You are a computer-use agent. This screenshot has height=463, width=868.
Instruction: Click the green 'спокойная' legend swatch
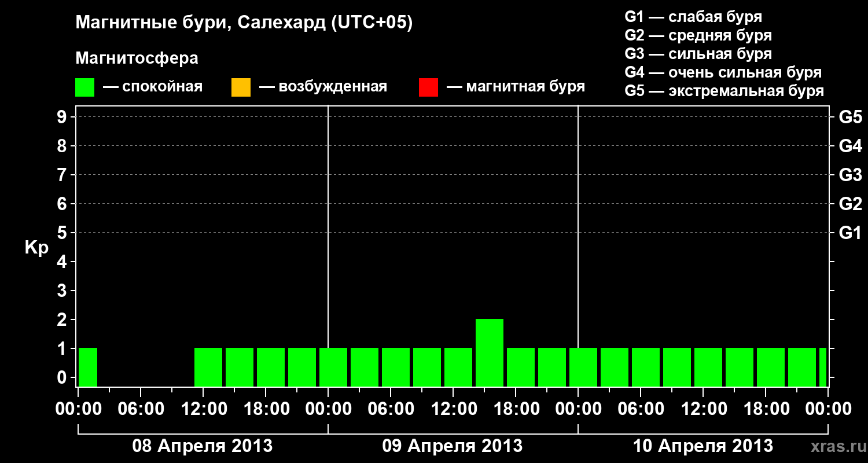coord(85,87)
